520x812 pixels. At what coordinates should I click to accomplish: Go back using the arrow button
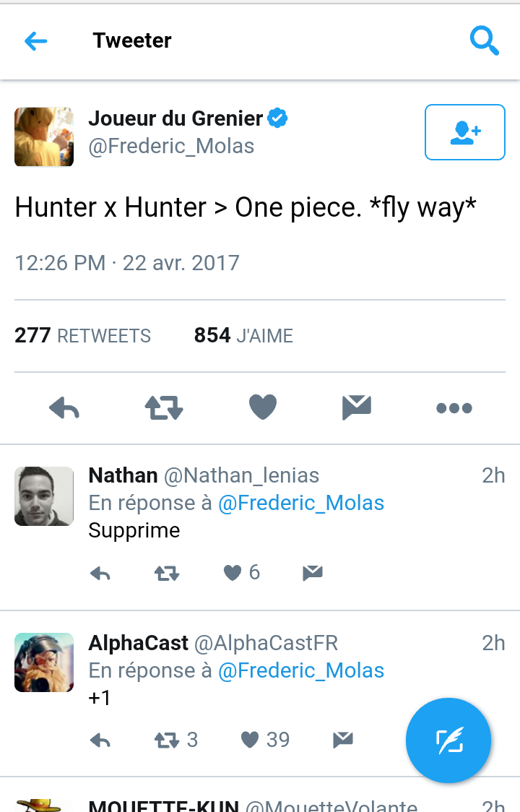(x=35, y=41)
